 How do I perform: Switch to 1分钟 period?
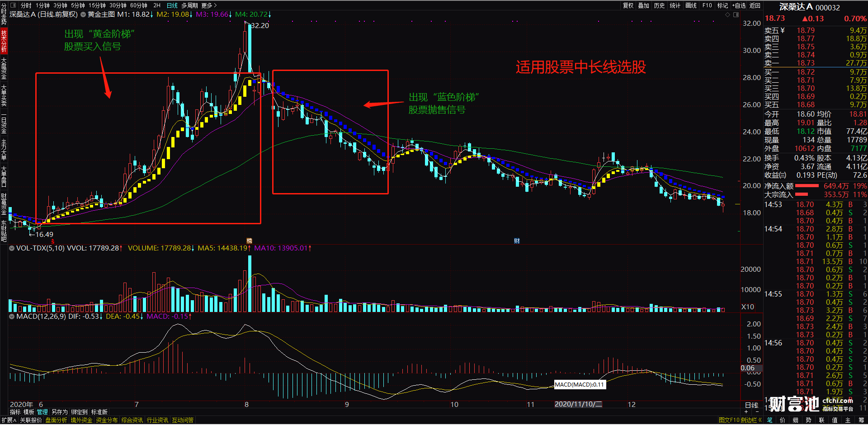click(x=43, y=5)
